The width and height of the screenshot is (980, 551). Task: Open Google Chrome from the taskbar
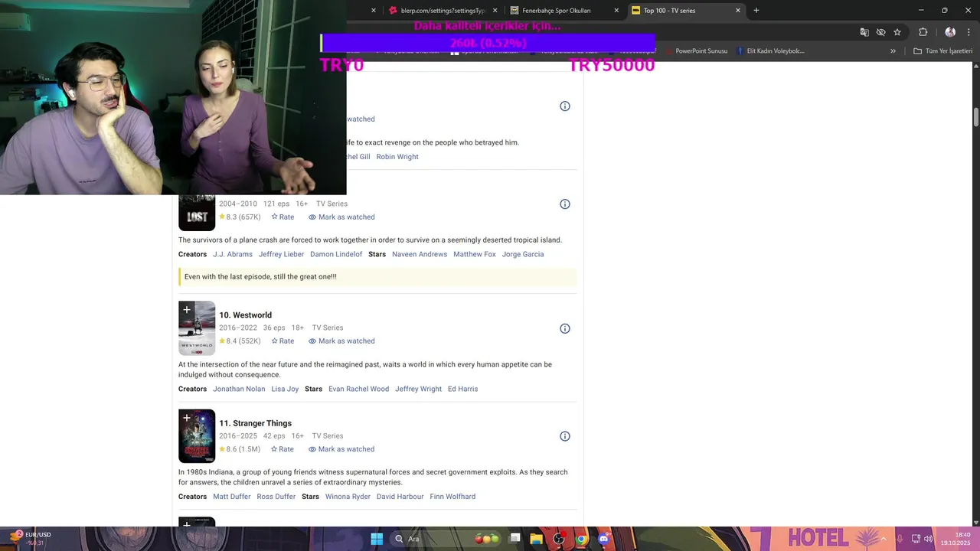(x=581, y=539)
